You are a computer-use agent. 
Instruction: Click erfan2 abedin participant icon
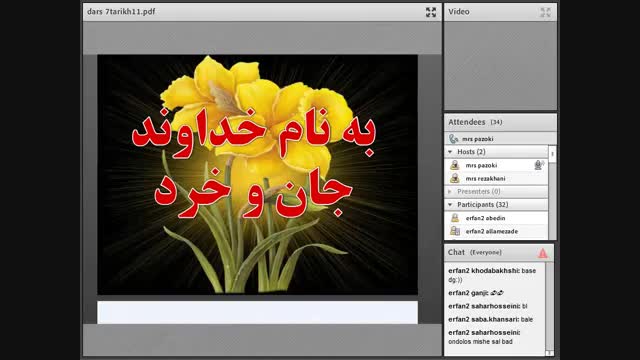coord(455,218)
